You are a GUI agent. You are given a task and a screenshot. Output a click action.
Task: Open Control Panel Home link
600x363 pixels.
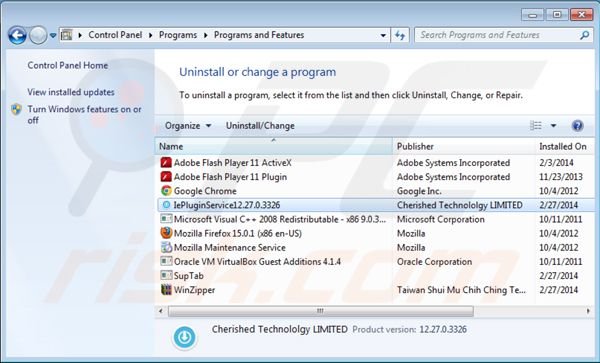[x=68, y=65]
